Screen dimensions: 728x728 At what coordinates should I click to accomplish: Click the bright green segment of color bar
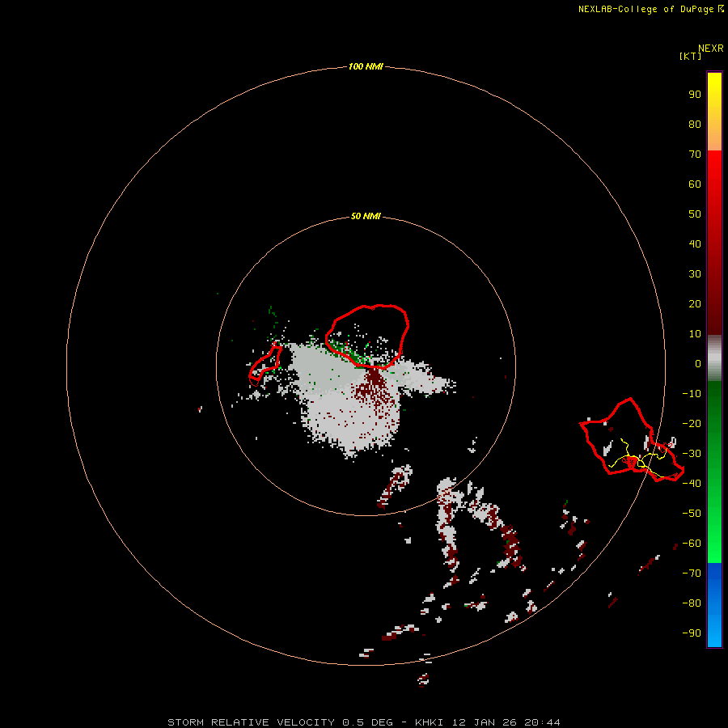point(714,472)
